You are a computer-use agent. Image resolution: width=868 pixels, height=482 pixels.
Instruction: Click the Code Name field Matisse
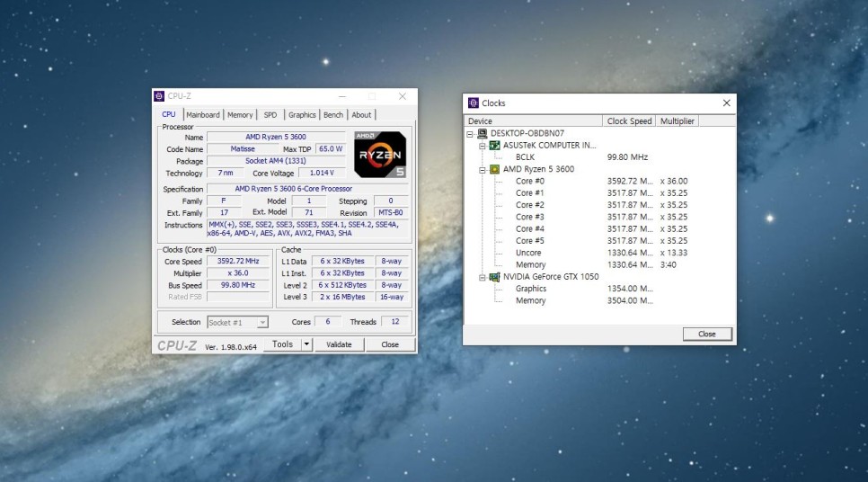click(x=243, y=149)
